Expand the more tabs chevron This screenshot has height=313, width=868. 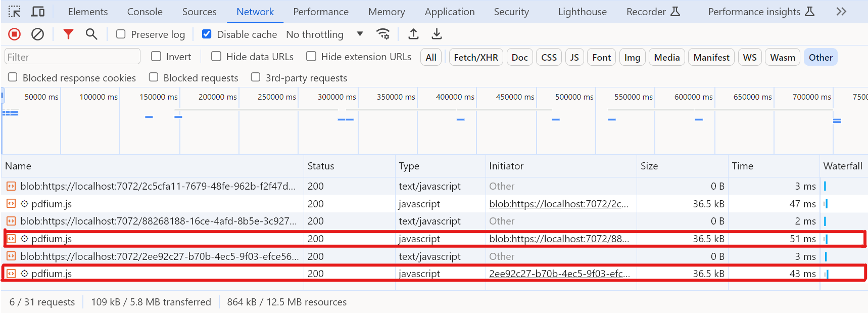coord(841,12)
